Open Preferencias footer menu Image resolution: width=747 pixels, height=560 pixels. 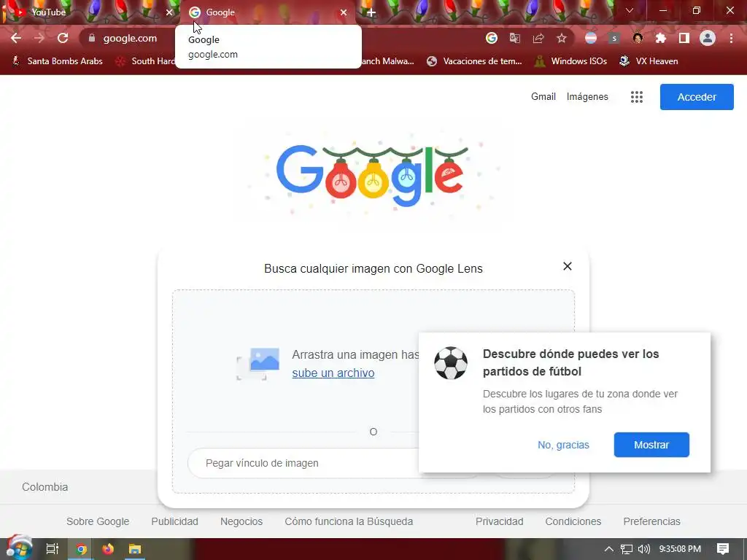(x=651, y=521)
